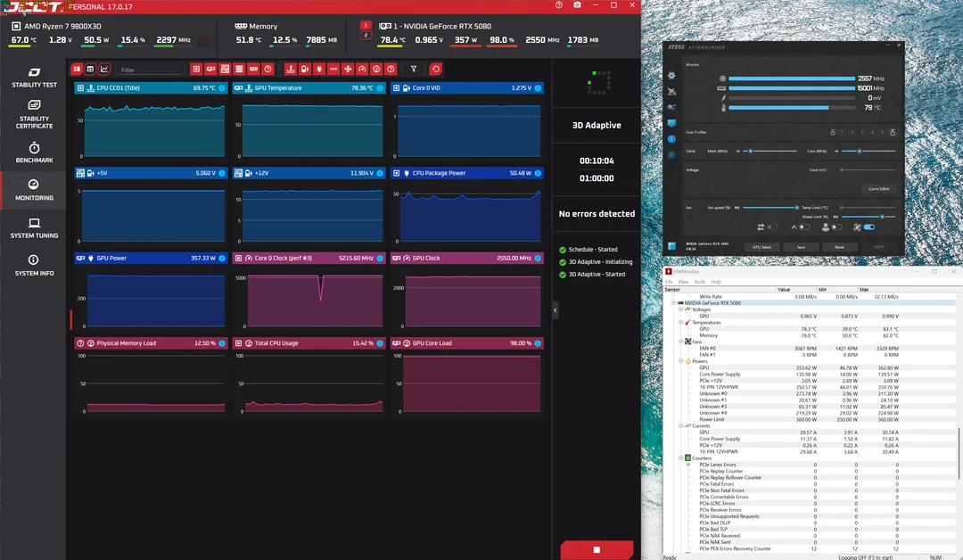Click the OCCT funnel filter icon
This screenshot has height=560, width=963.
pyautogui.click(x=414, y=69)
